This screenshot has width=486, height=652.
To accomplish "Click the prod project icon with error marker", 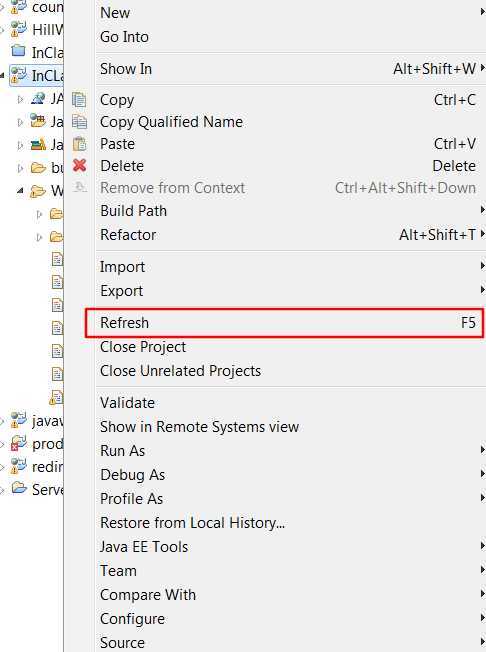I will [x=19, y=444].
